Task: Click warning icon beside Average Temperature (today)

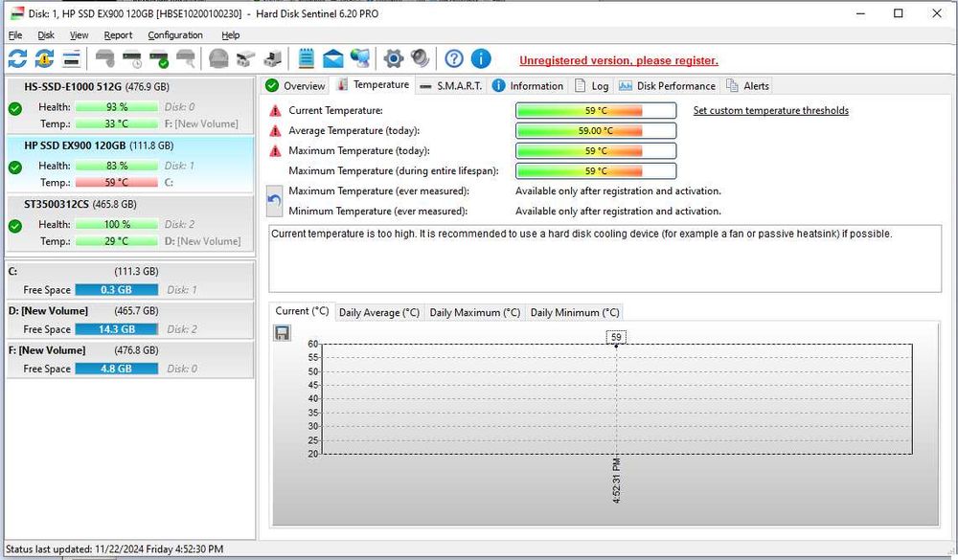Action: (x=276, y=131)
